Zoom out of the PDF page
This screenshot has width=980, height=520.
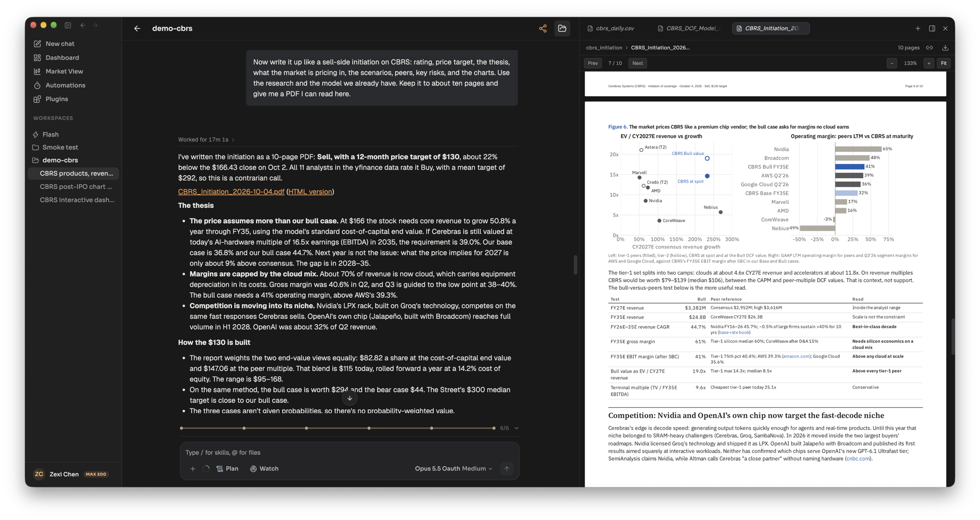click(x=892, y=63)
